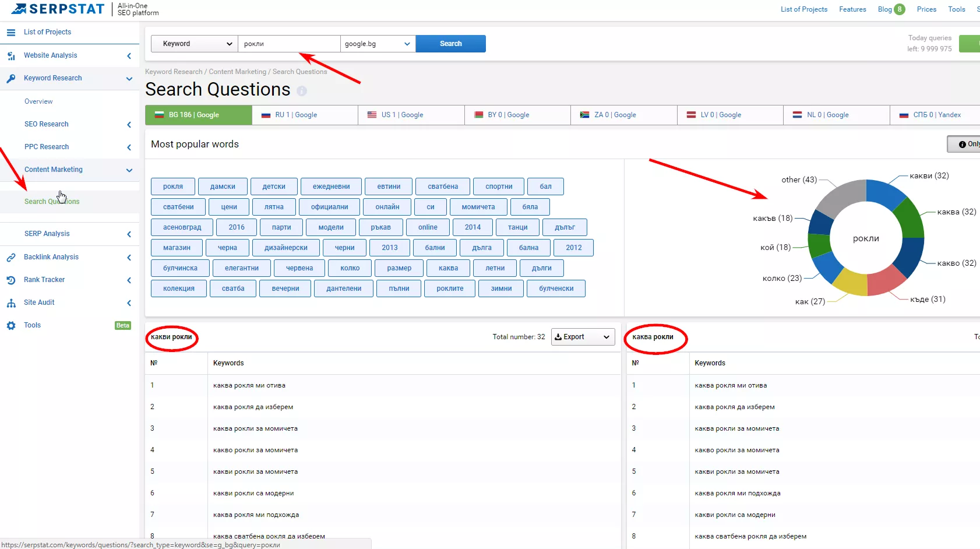The width and height of the screenshot is (980, 549).
Task: Click the Keyword Research key icon
Action: tap(11, 79)
